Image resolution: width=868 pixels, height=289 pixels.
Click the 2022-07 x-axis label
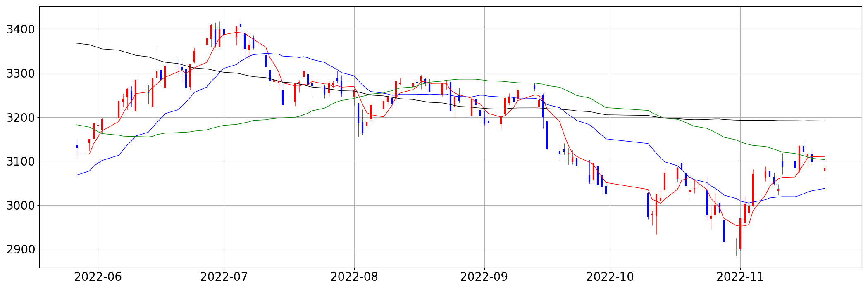(x=224, y=277)
